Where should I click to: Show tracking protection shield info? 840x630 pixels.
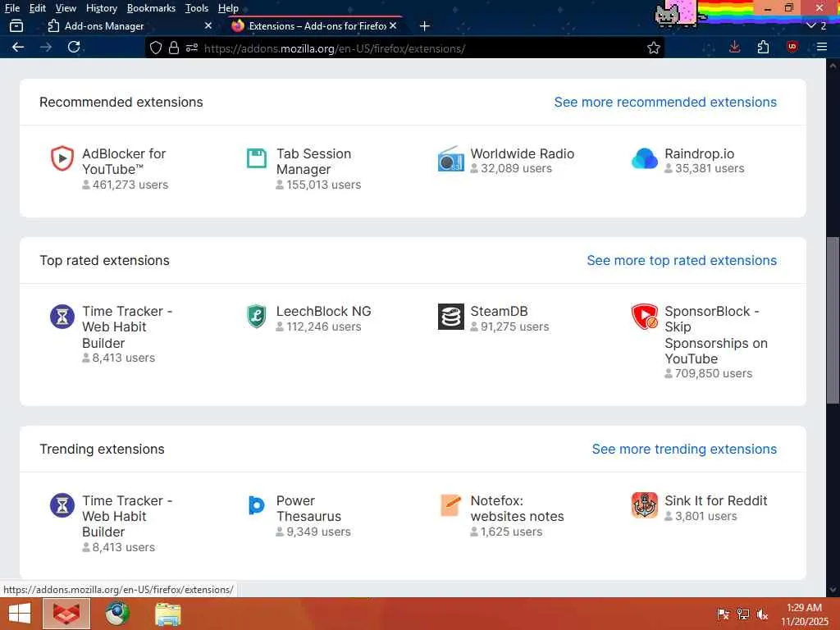click(x=155, y=48)
